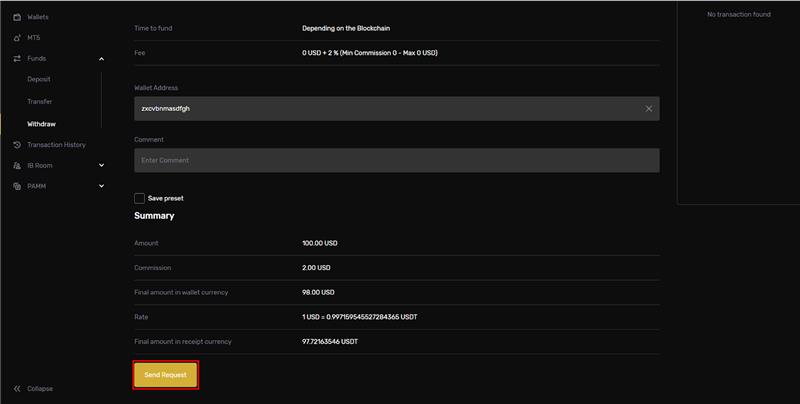The width and height of the screenshot is (800, 404).
Task: Open the Transfer page
Action: (x=40, y=101)
